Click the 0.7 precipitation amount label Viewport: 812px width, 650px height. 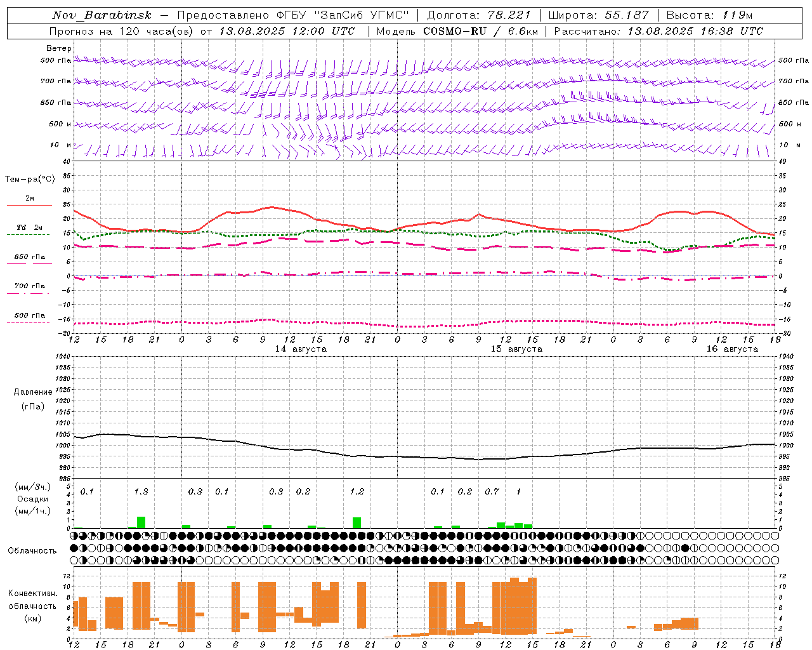pos(492,491)
